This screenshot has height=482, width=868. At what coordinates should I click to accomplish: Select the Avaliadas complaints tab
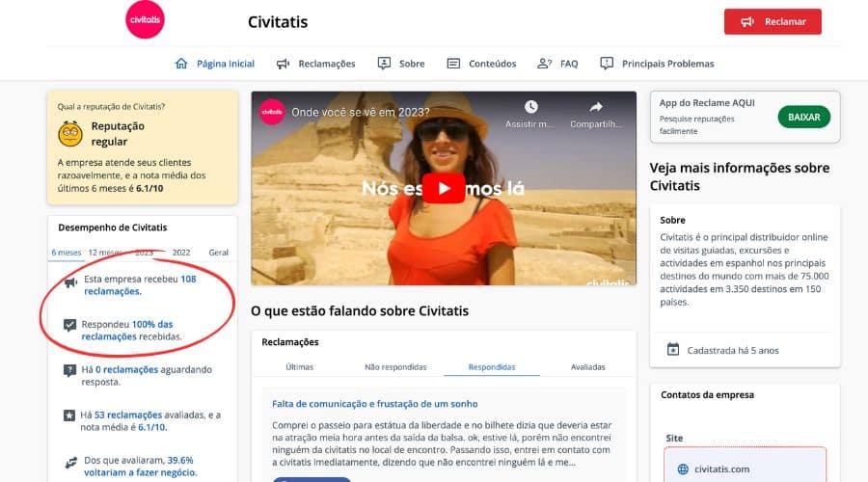click(588, 367)
